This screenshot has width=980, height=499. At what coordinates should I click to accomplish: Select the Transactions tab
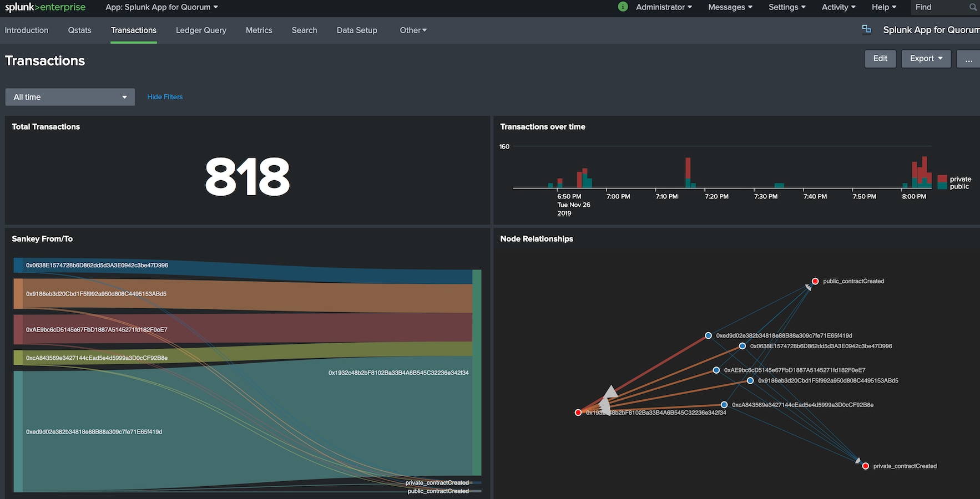134,30
